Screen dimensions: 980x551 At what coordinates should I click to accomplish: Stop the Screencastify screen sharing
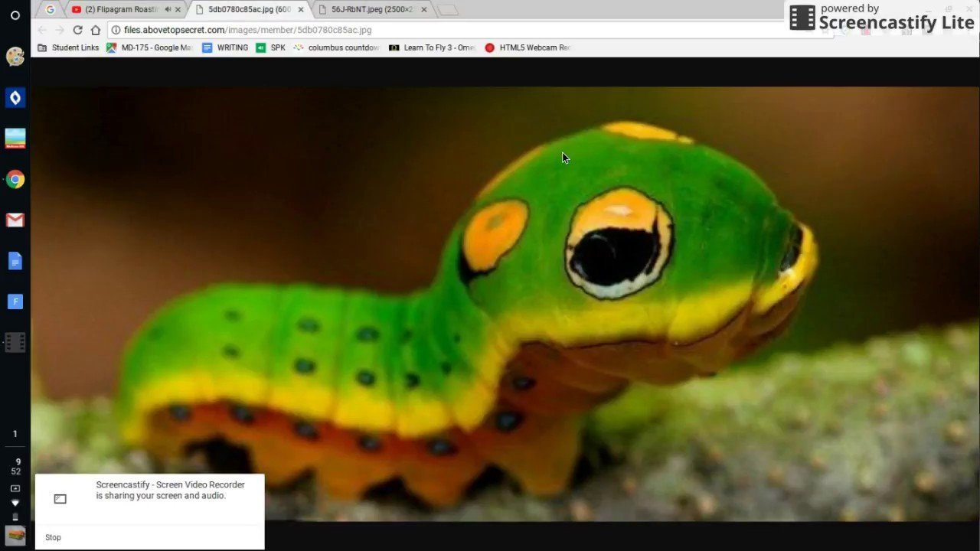[x=53, y=537]
